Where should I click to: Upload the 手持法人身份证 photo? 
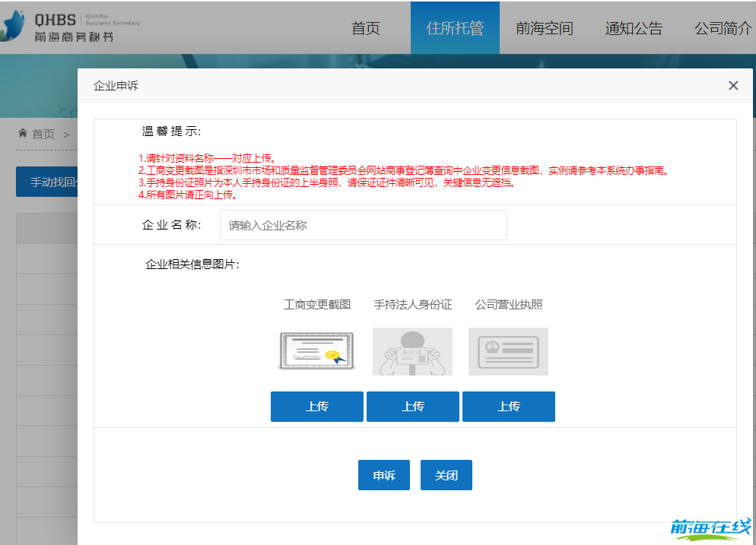(x=412, y=407)
